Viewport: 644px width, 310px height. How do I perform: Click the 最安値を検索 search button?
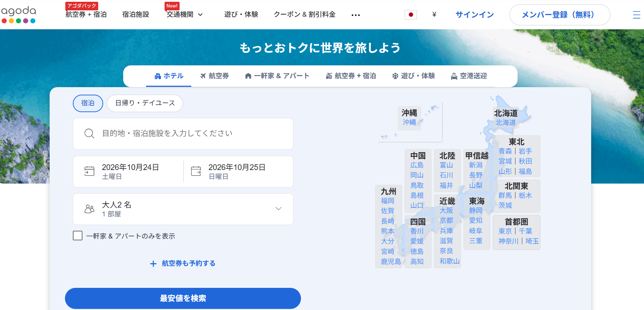point(183,298)
